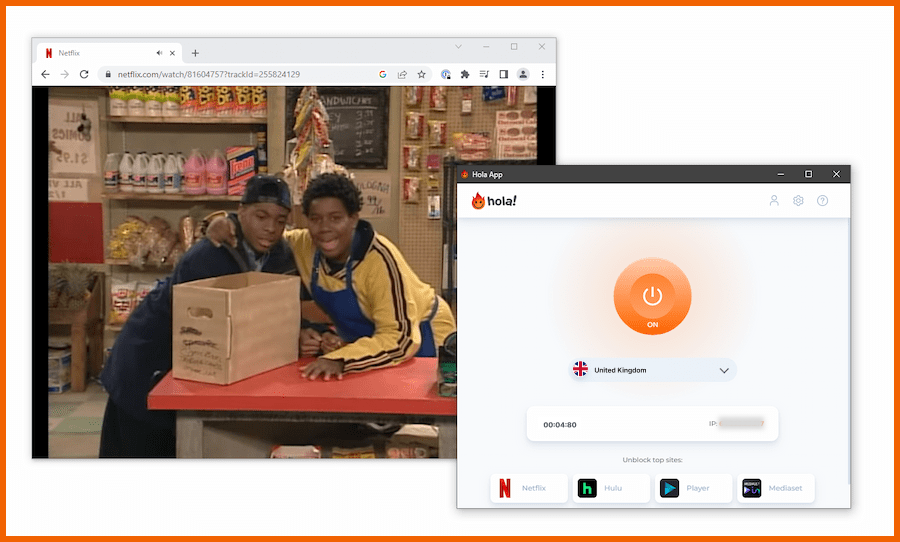
Task: Open Chrome three-dot menu
Action: click(542, 74)
